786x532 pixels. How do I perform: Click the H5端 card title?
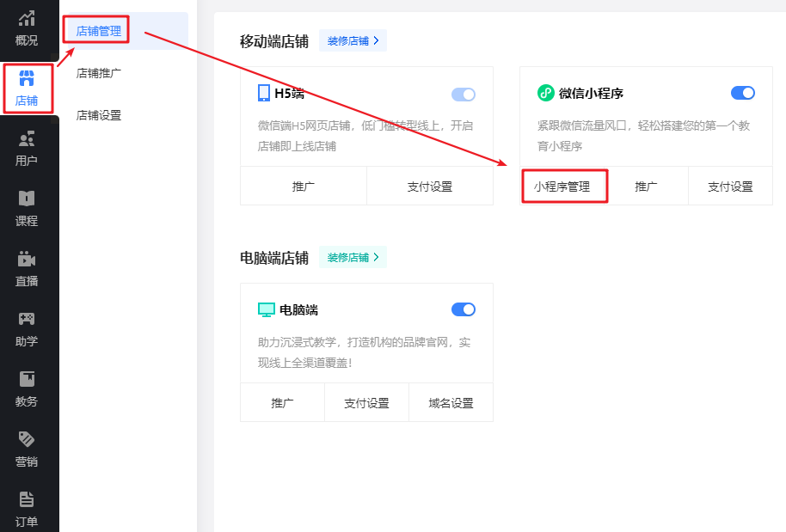(289, 93)
